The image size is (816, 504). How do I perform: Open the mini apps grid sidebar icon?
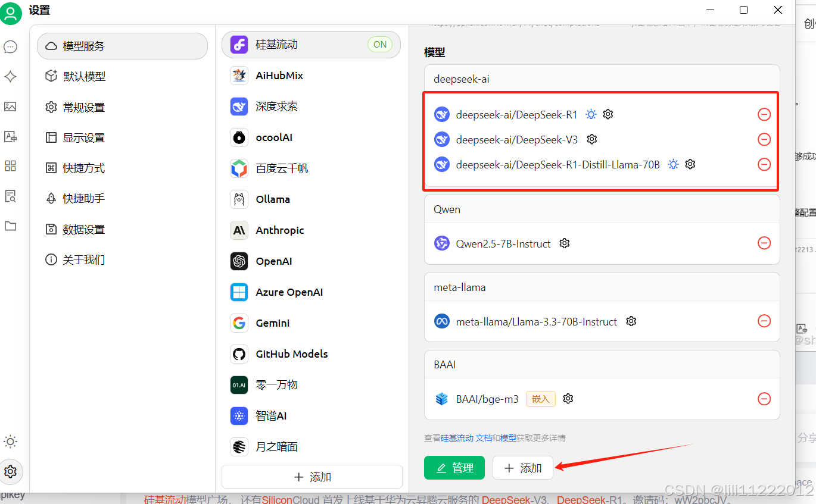(x=10, y=166)
